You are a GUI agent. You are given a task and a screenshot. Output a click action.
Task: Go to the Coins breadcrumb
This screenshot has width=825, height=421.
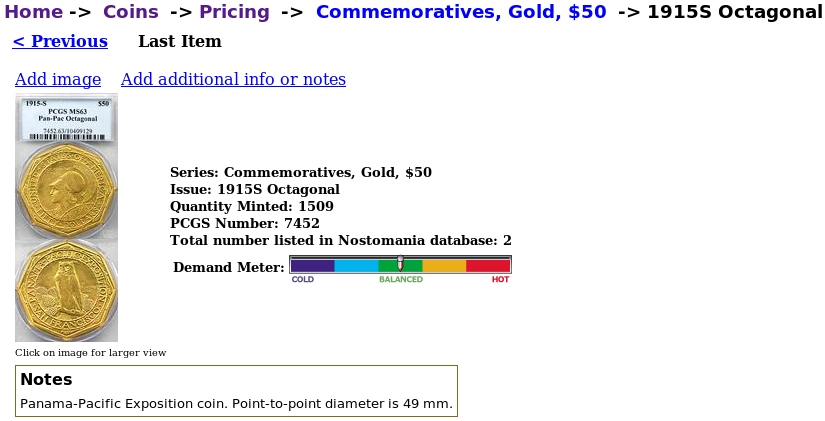coord(130,12)
